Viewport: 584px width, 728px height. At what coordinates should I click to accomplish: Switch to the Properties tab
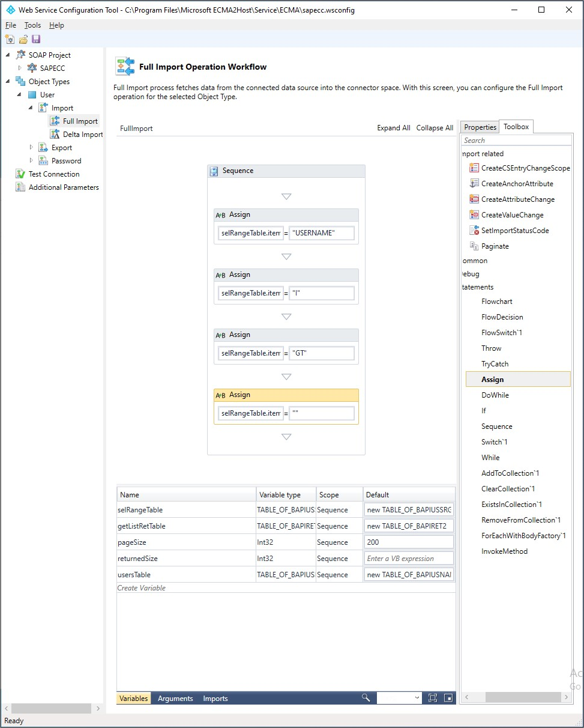pos(480,127)
